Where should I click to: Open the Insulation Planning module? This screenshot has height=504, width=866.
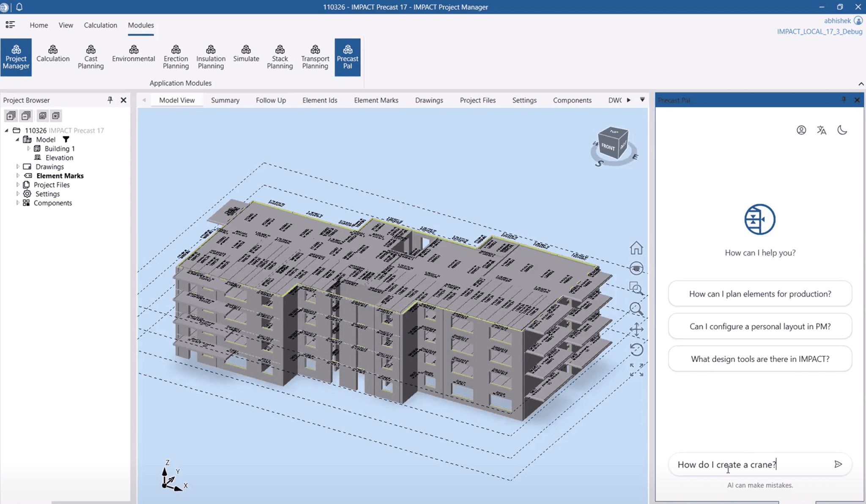coord(211,58)
